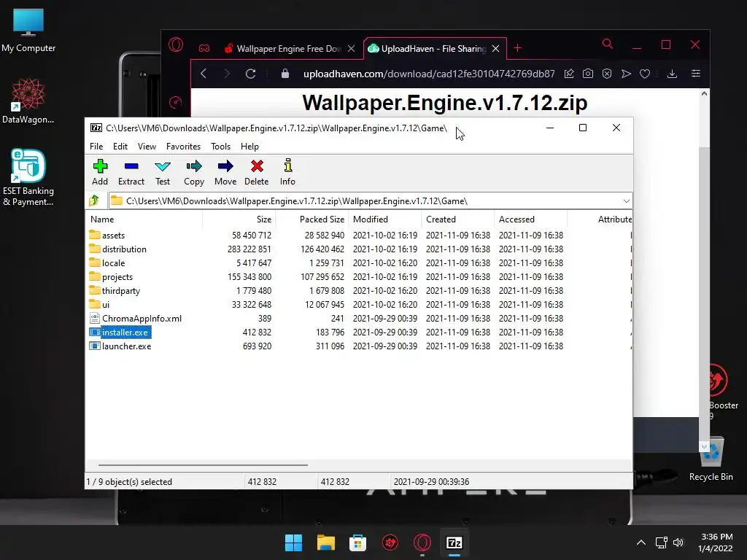Click the 7-Zip address path field

click(x=365, y=201)
